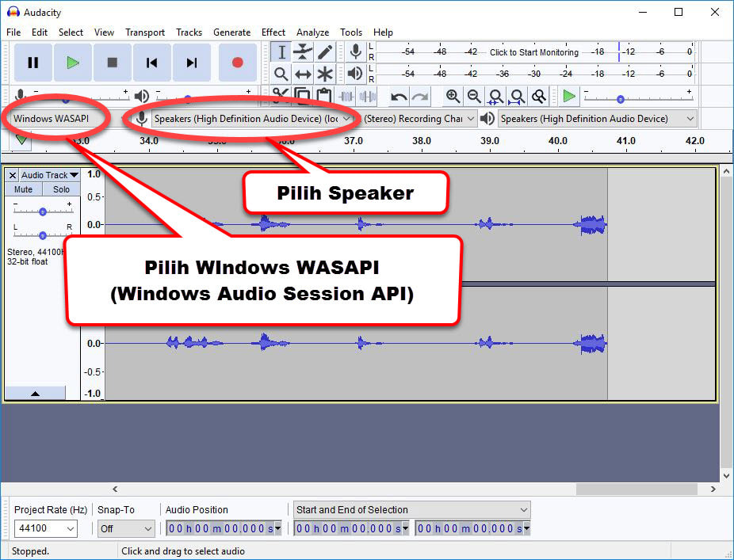Screen dimensions: 734x560
Task: Open the Help menu
Action: coord(383,32)
